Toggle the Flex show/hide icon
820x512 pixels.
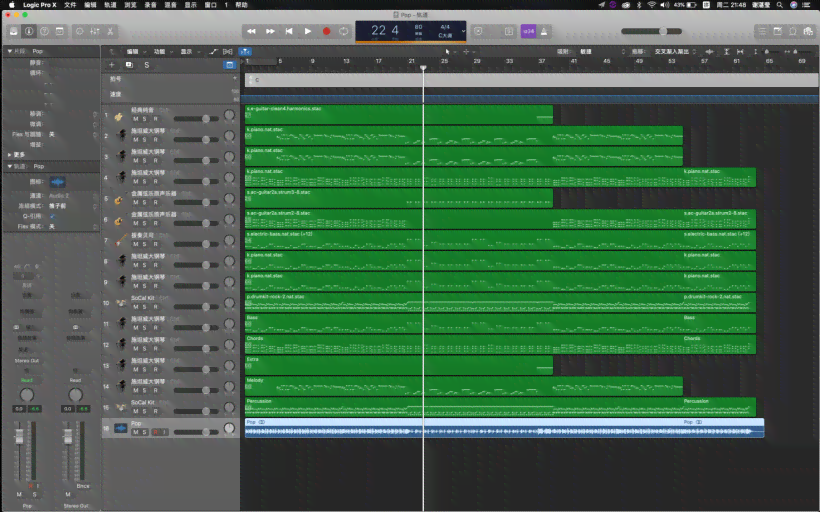coord(228,52)
